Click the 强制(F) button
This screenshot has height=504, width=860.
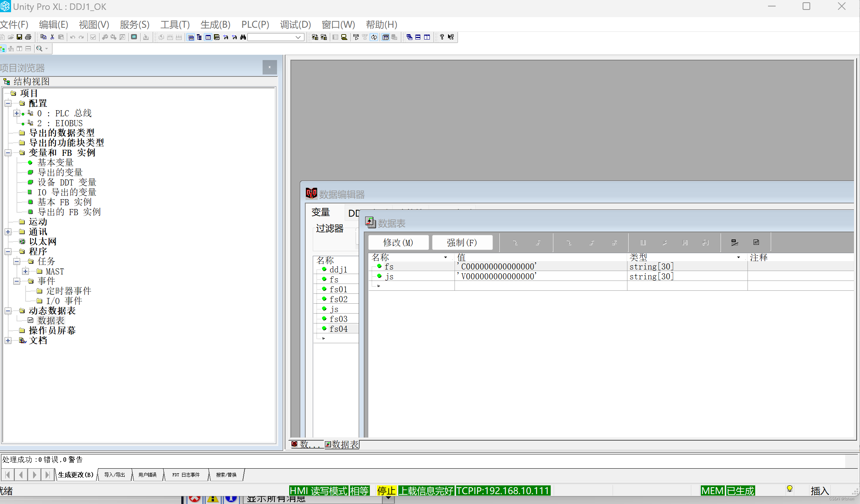(x=462, y=242)
